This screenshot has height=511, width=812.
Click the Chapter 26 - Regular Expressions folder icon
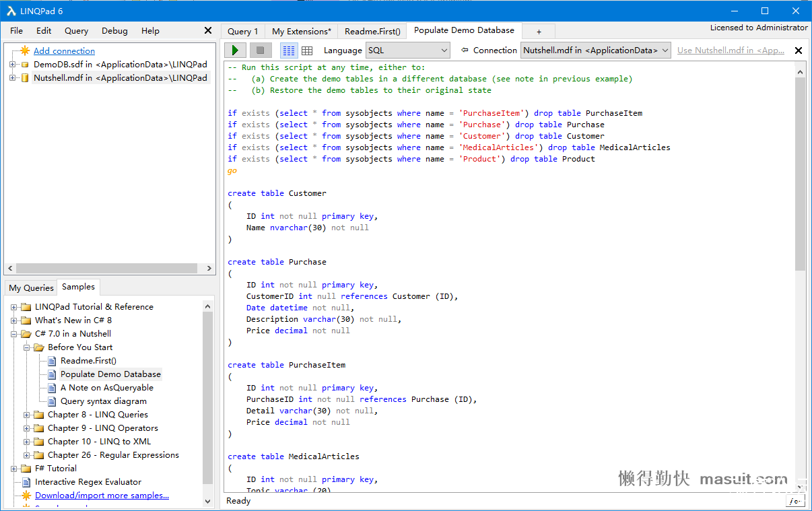(39, 455)
